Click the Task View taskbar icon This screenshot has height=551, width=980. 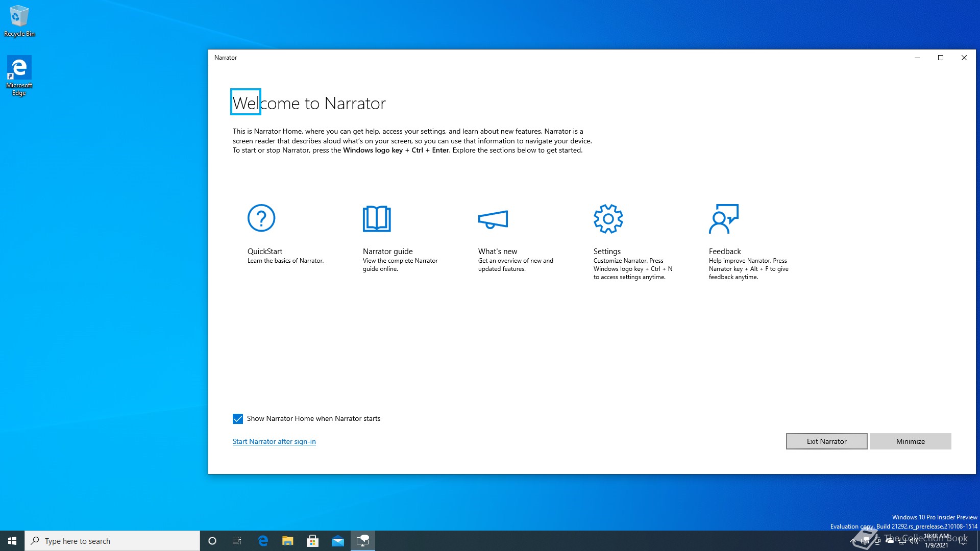tap(237, 541)
